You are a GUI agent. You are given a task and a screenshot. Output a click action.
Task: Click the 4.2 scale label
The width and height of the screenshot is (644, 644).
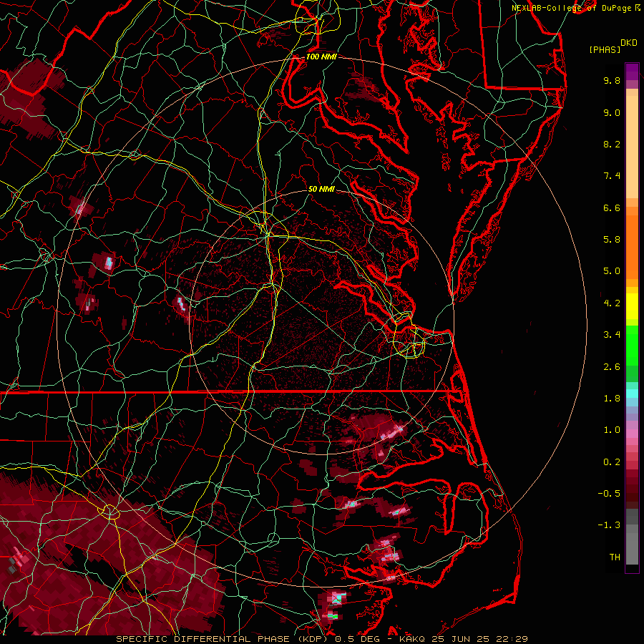coord(612,303)
